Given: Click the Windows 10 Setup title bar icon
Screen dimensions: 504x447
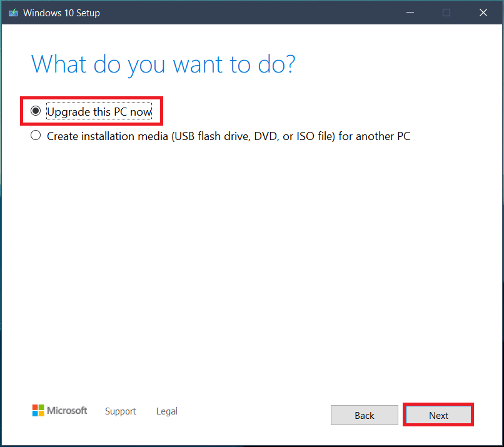Looking at the screenshot, I should 14,13.
